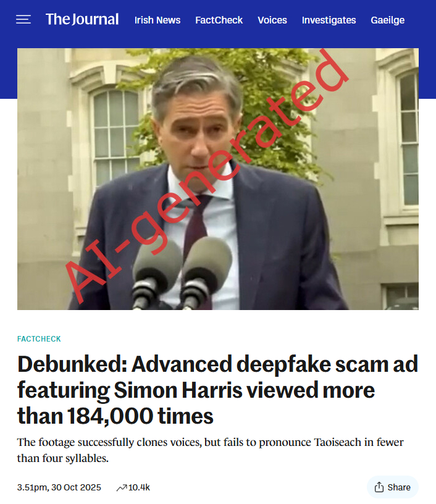Screen dimensions: 436x504
Task: Click the teal FACTCHECK category tag
Action: pyautogui.click(x=39, y=339)
